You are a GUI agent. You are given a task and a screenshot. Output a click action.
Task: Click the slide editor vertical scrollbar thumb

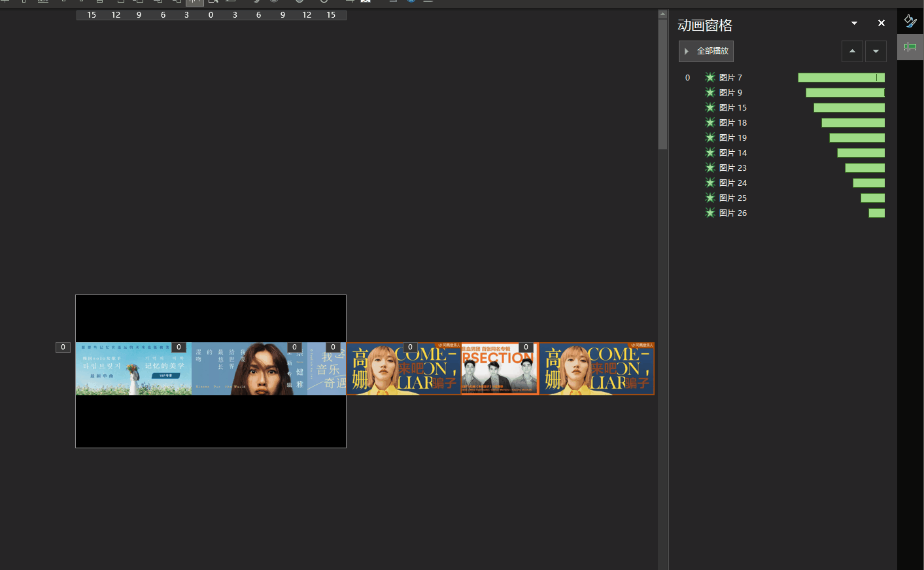click(662, 84)
